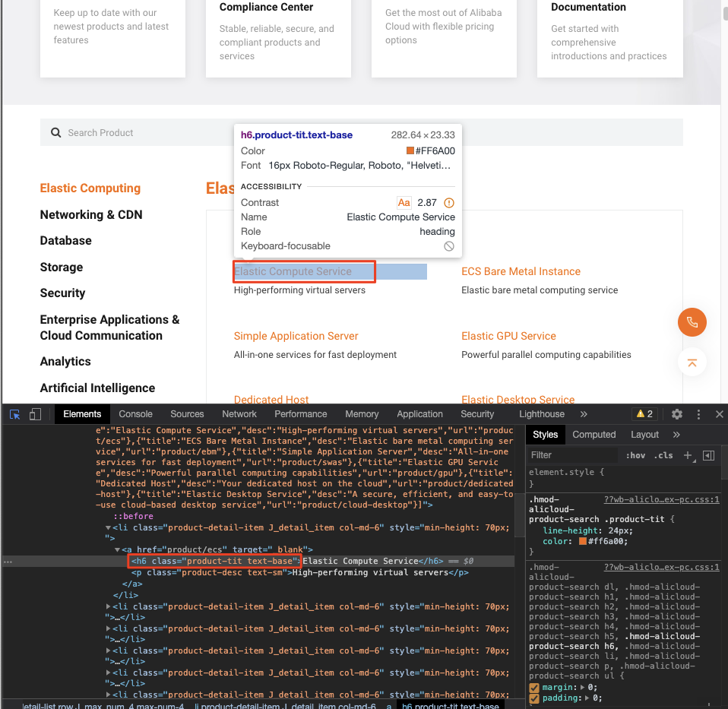Click the Aa contrast sample in tooltip

tap(404, 203)
